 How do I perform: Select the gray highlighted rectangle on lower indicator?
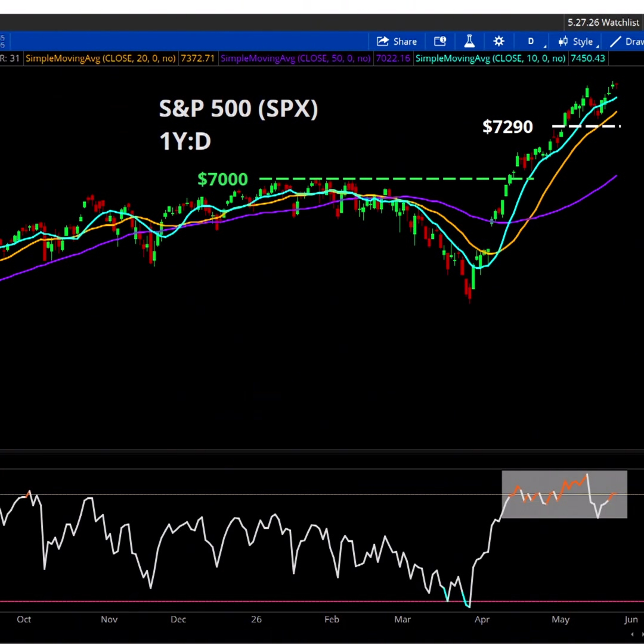[564, 495]
